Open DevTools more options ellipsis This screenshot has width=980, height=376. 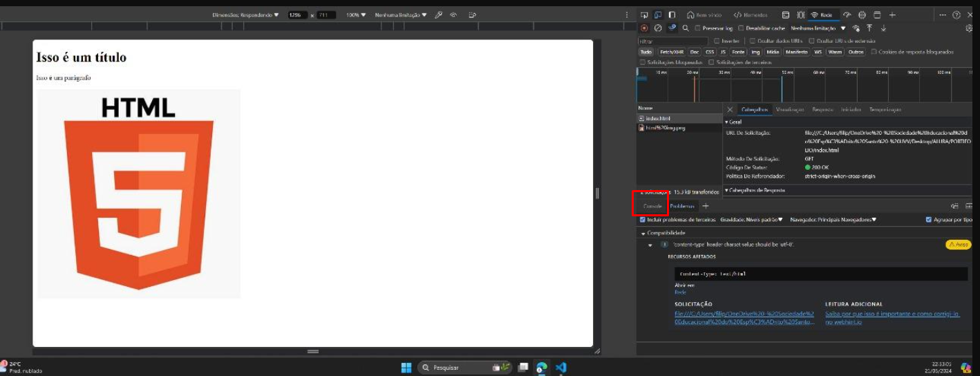pyautogui.click(x=943, y=15)
